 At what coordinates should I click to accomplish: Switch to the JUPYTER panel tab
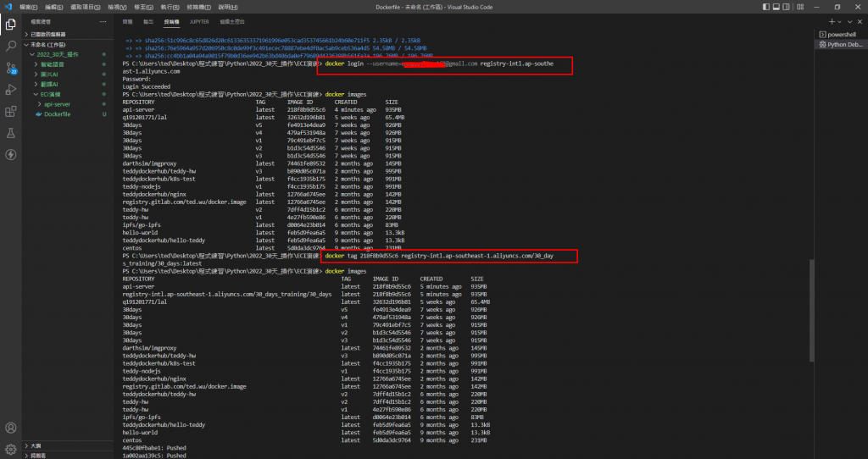pos(199,21)
